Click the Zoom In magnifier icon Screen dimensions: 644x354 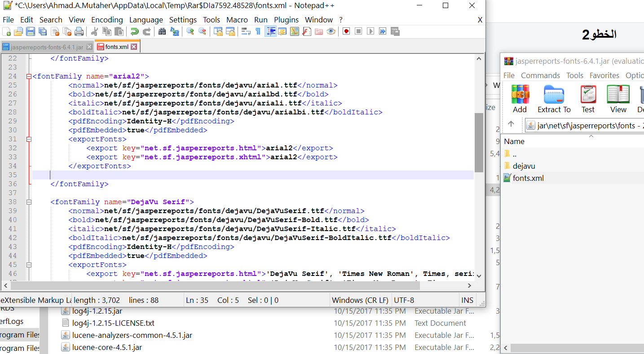pyautogui.click(x=190, y=31)
